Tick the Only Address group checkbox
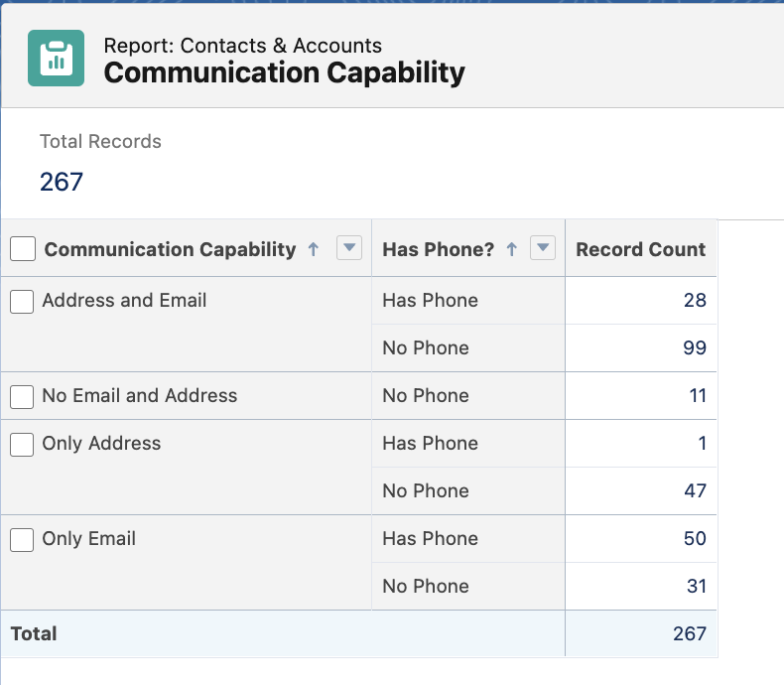Viewport: 784px width, 685px height. pyautogui.click(x=23, y=444)
